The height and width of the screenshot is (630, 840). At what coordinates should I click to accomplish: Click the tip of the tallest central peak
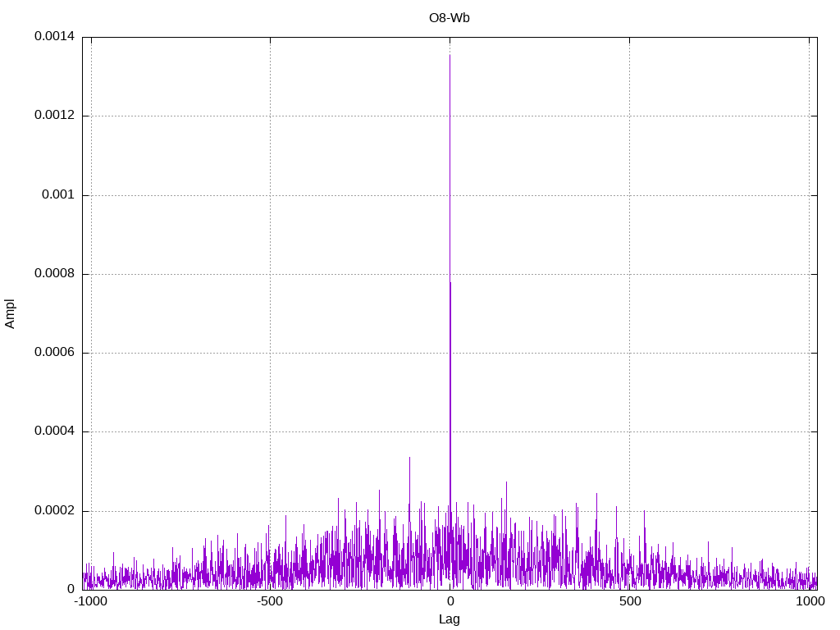[450, 55]
